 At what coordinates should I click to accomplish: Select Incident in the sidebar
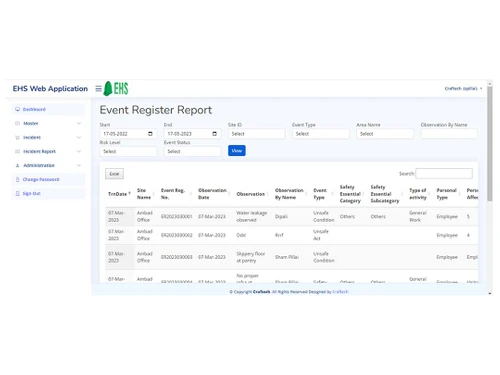(49, 137)
